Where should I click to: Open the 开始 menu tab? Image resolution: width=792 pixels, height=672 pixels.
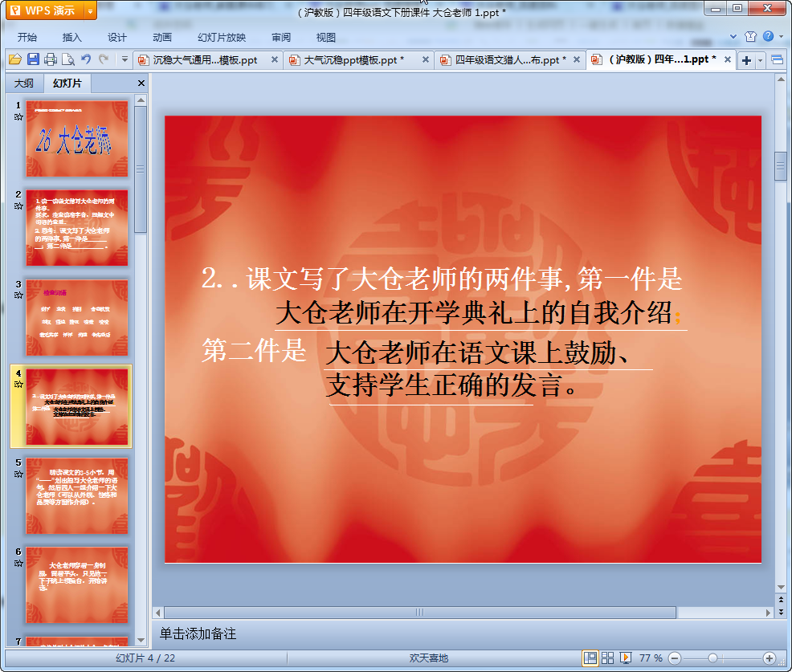click(x=27, y=38)
